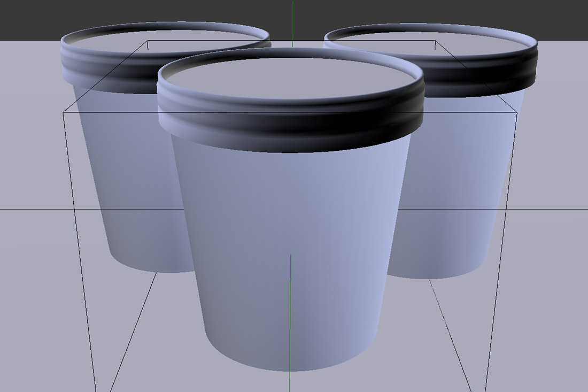Viewport: 588px width, 392px height.
Task: Click the green axis line above the cups
Action: (292, 21)
